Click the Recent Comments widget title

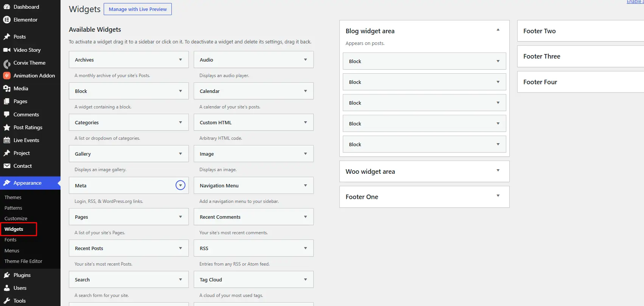click(220, 217)
